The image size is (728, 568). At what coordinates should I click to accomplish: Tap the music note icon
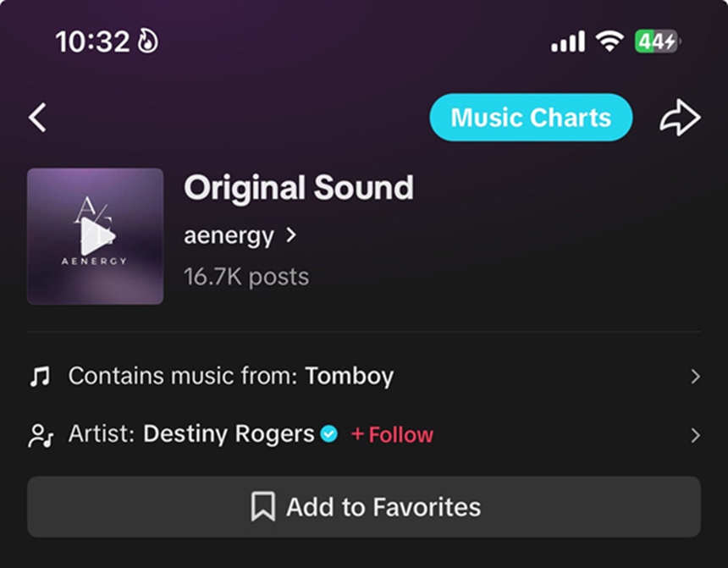point(40,377)
